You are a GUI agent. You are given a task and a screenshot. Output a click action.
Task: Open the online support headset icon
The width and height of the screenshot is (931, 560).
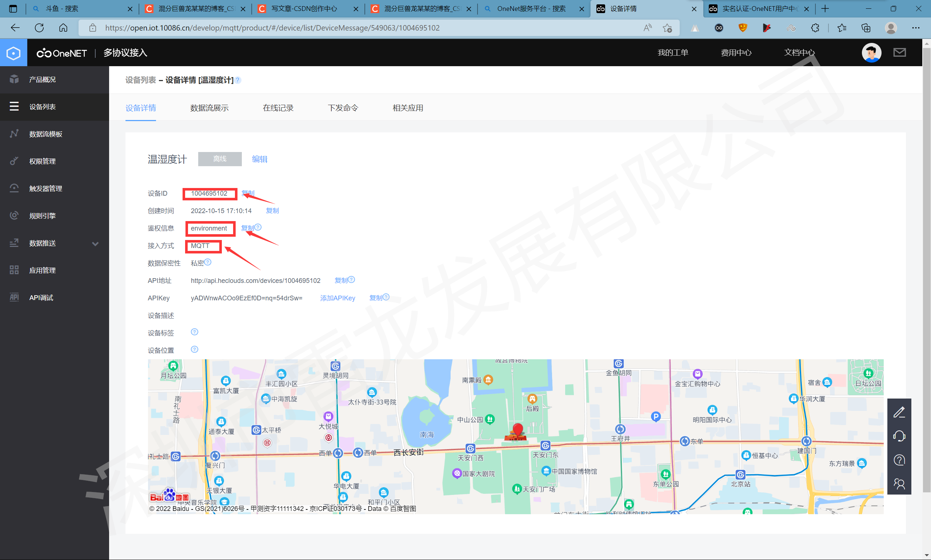click(x=899, y=436)
